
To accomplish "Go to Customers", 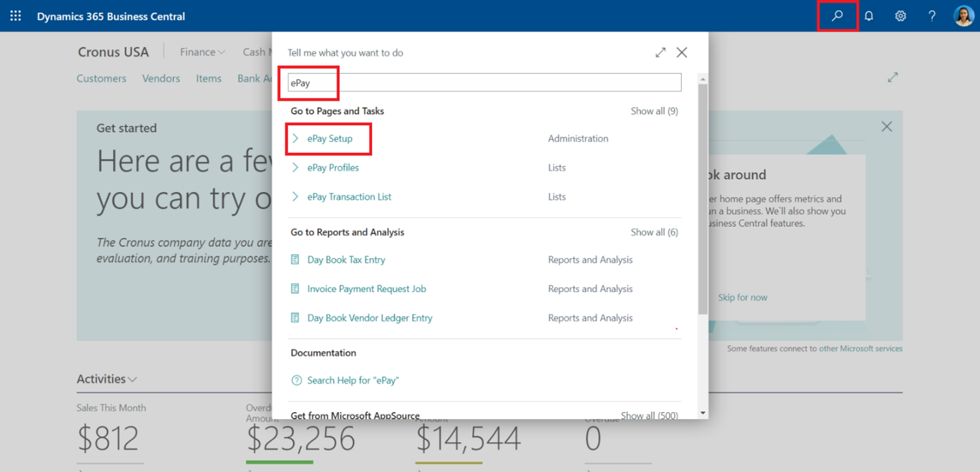I will 102,78.
